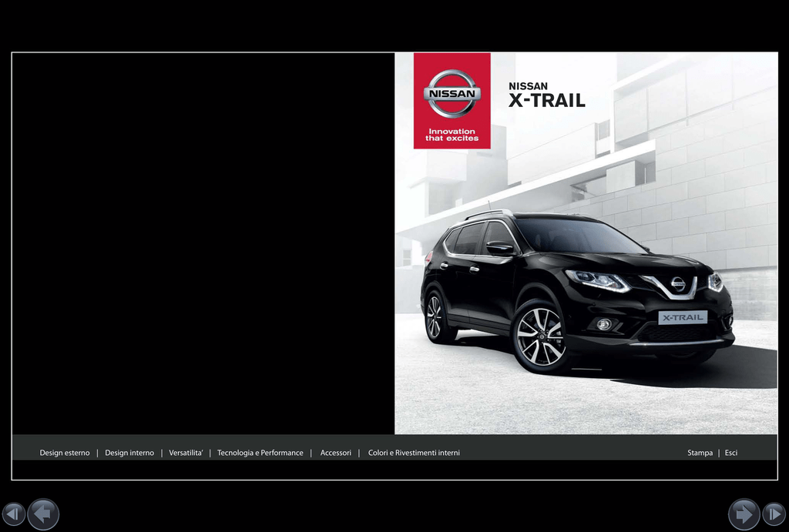The width and height of the screenshot is (789, 532).
Task: Open the Design esterno section
Action: tap(65, 453)
